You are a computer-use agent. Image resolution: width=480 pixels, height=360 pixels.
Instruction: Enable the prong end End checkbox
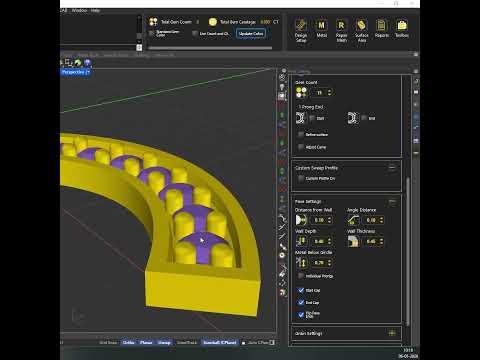click(x=364, y=118)
